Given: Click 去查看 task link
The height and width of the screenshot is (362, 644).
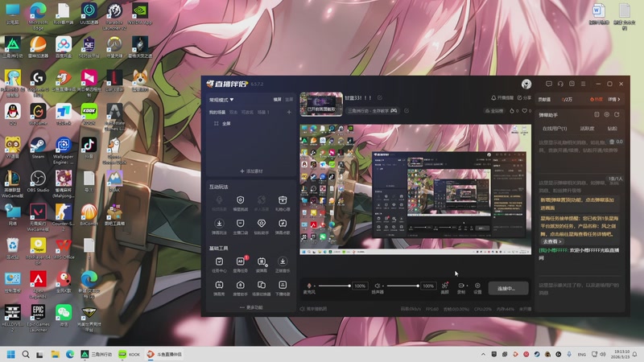Looking at the screenshot, I should pyautogui.click(x=552, y=242).
